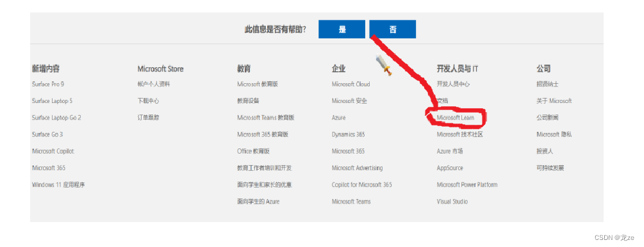Open the 帐户个人资料 link
Screen dimensions: 644x247
[154, 84]
